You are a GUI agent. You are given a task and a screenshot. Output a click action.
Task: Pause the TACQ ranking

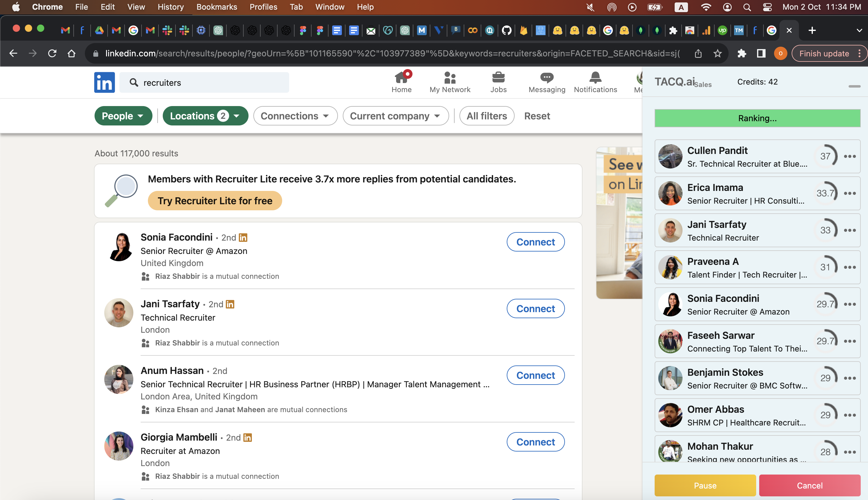705,485
